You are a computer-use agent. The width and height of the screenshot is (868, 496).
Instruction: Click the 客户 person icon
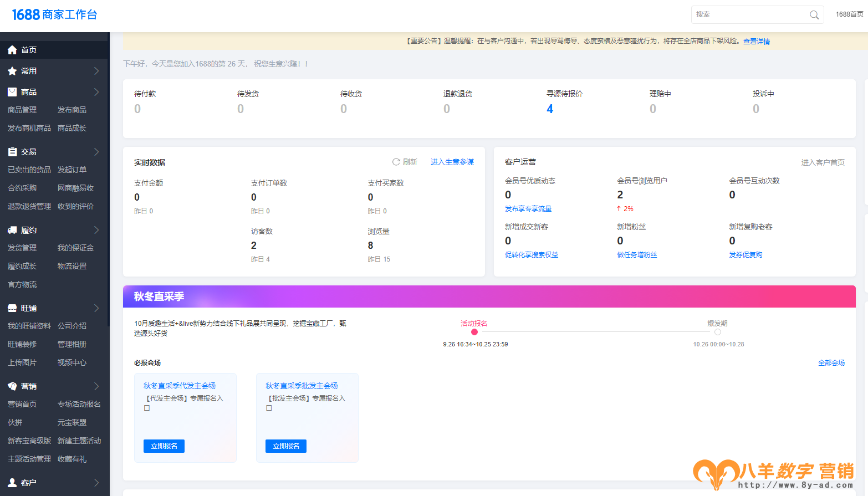coord(12,483)
